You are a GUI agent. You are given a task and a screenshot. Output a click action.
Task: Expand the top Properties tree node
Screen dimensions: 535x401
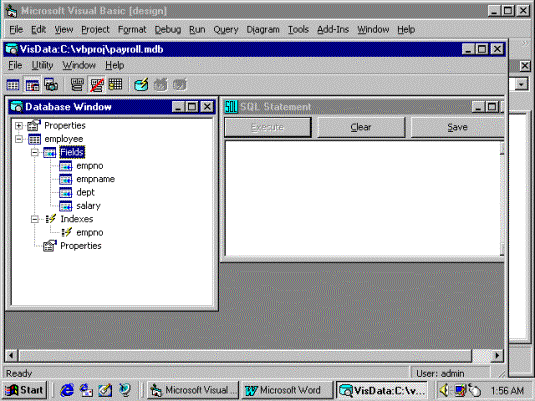pos(19,126)
